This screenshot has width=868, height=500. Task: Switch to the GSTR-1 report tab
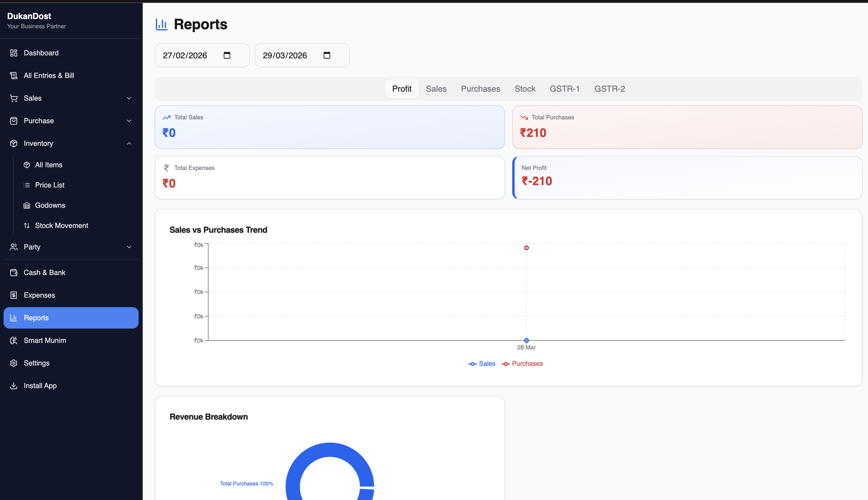coord(565,89)
